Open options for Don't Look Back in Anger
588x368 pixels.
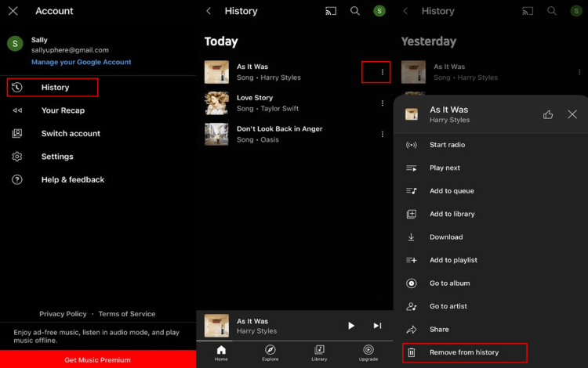point(382,134)
